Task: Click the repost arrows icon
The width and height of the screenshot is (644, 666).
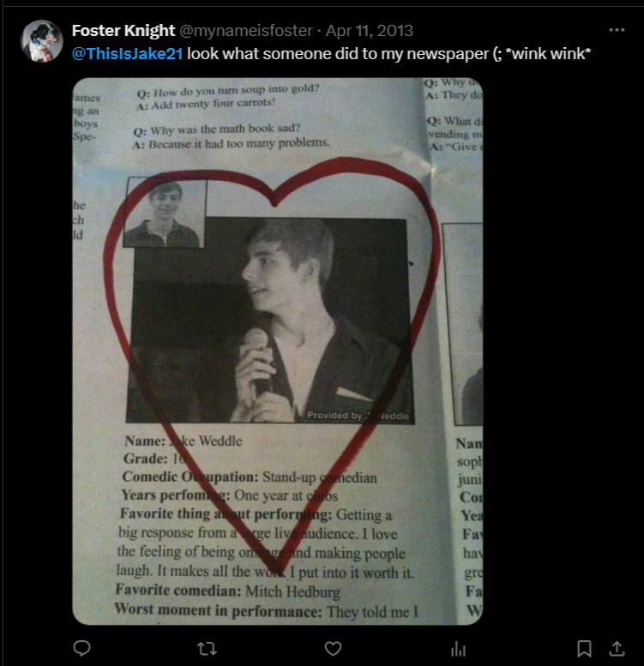Action: [x=208, y=649]
